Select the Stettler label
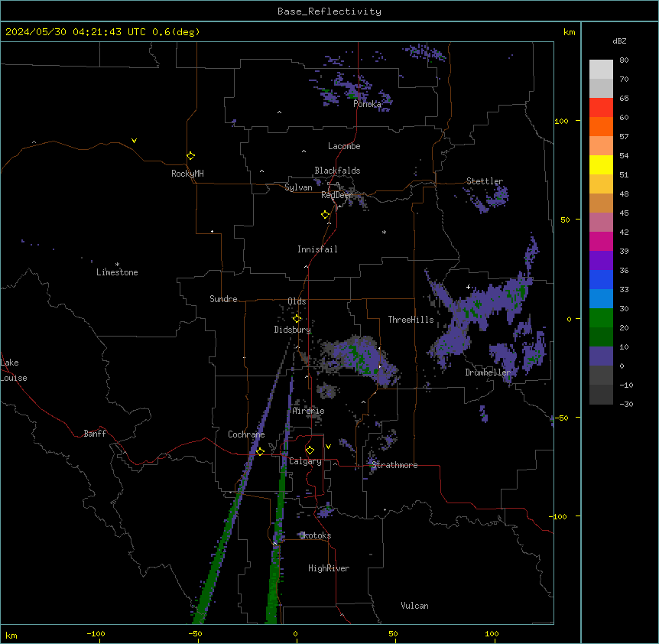The height and width of the screenshot is (644, 659). point(485,181)
